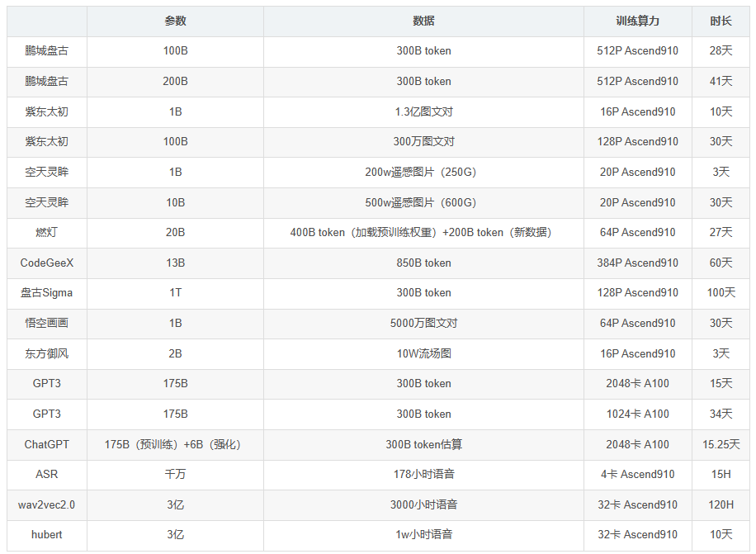Select the 燃灯 model name cell

[x=47, y=232]
